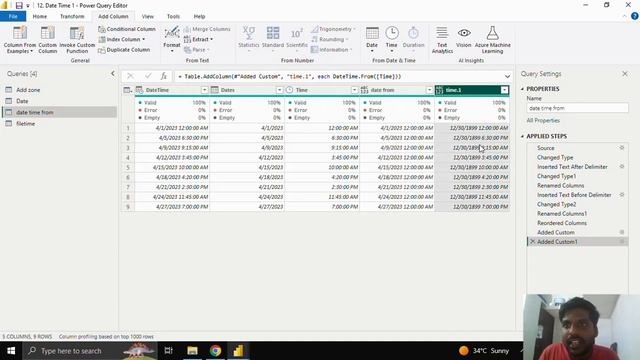Image resolution: width=640 pixels, height=360 pixels.
Task: Open the Rounding dropdown
Action: 330,39
